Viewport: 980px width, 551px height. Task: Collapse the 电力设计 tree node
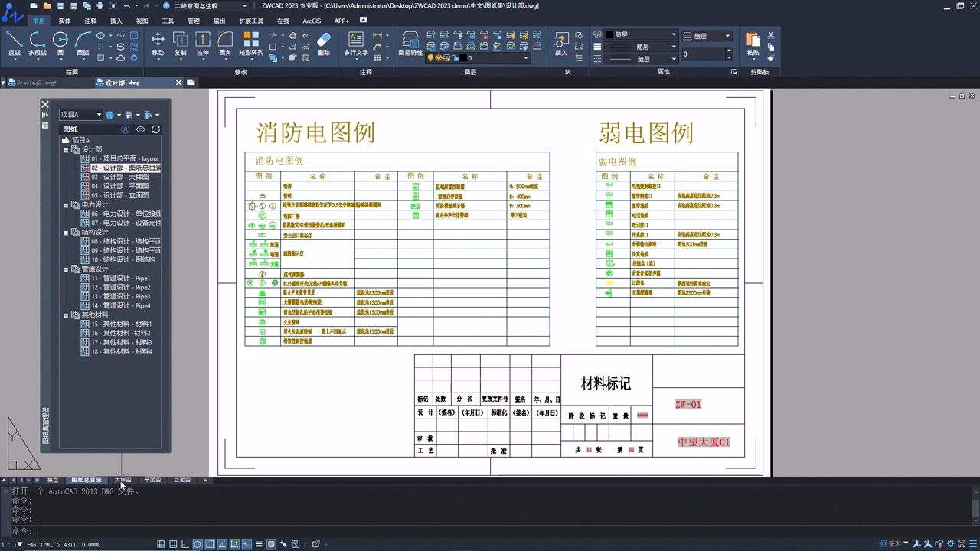66,205
